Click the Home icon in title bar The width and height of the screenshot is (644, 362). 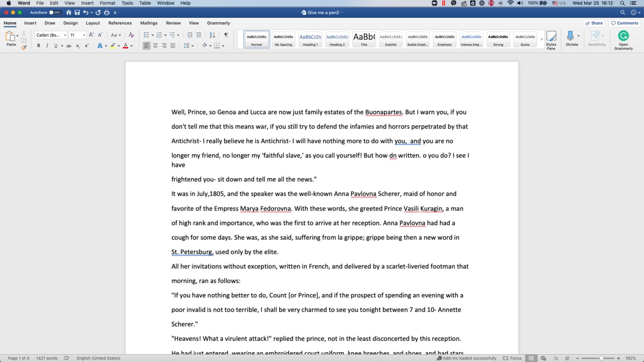69,12
